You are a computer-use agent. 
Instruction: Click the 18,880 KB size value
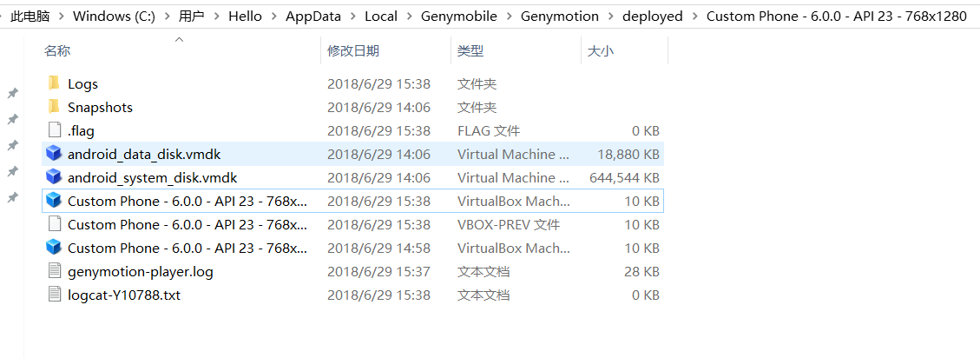[628, 155]
